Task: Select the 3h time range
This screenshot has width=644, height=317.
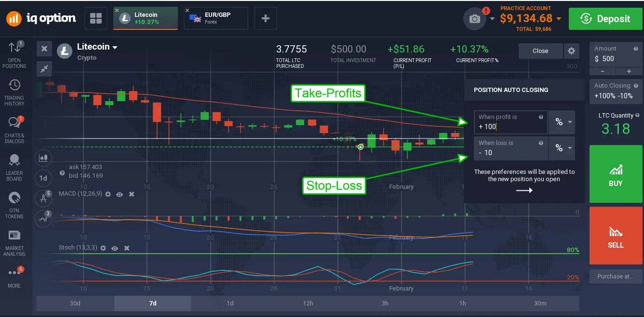Action: point(385,303)
